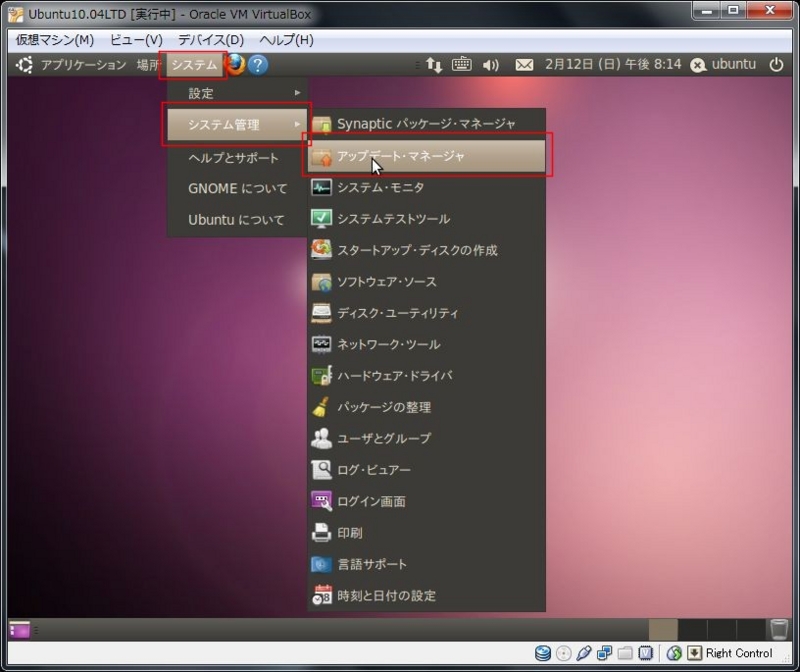
Task: Open System Monitor (システム・モニタ) icon
Action: tap(321, 188)
